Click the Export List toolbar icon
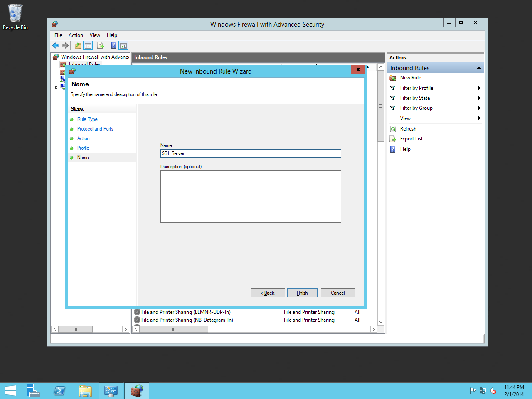The width and height of the screenshot is (532, 399). tap(100, 46)
